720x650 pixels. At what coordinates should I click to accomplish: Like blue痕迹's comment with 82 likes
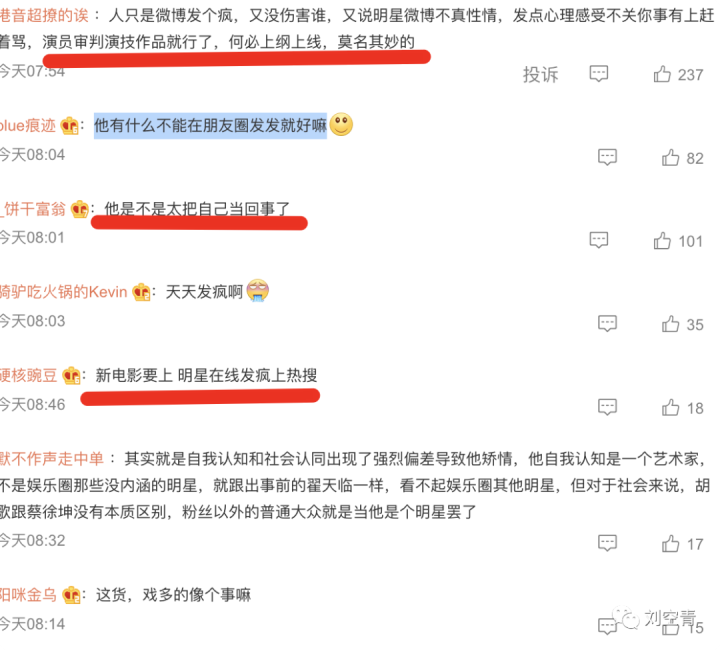tap(670, 157)
